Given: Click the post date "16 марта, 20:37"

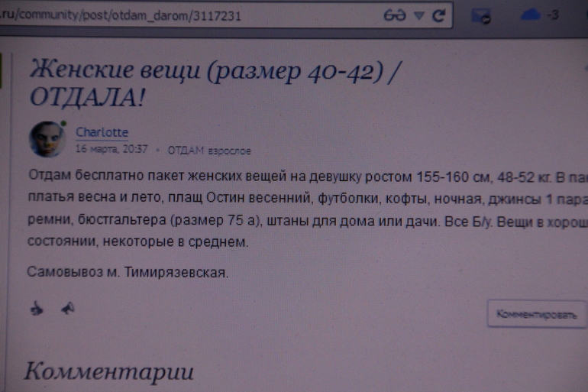Looking at the screenshot, I should coord(111,151).
